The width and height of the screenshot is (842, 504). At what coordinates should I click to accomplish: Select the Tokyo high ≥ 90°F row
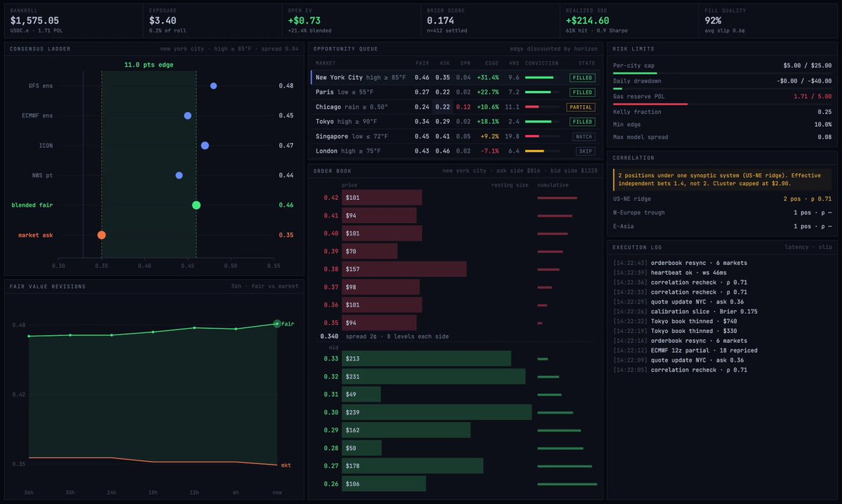pyautogui.click(x=455, y=122)
